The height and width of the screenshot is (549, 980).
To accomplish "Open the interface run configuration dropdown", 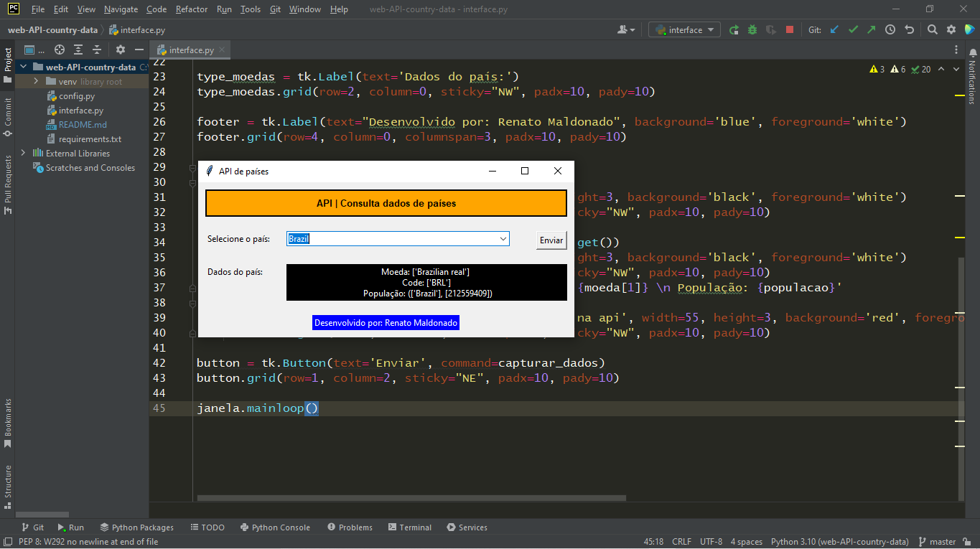I will pos(684,30).
